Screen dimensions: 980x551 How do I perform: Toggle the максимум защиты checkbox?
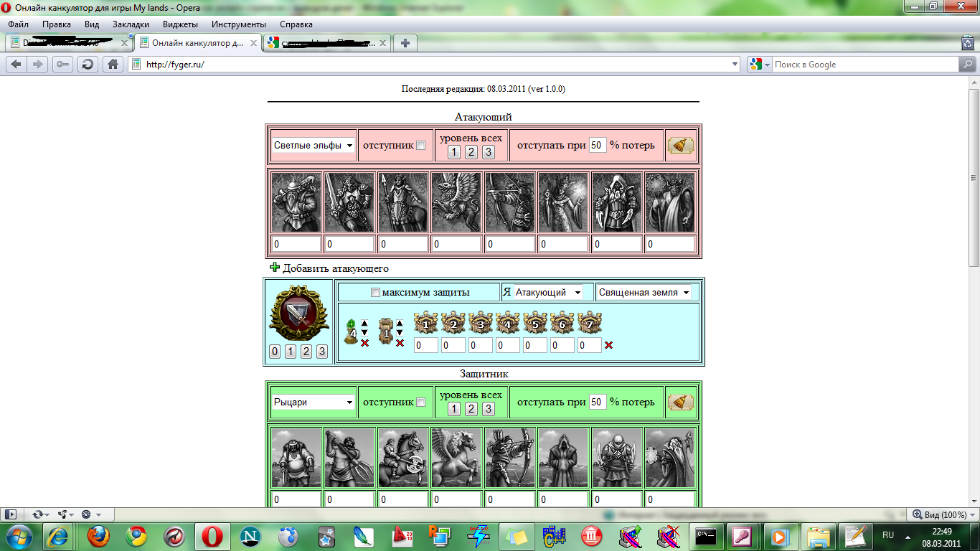[375, 292]
